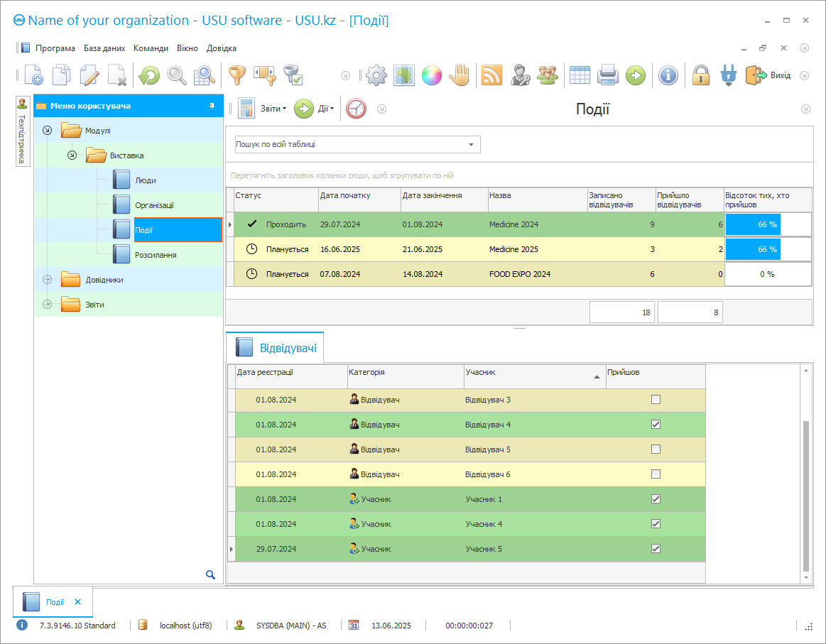Click the add new record icon
The width and height of the screenshot is (826, 644).
pyautogui.click(x=34, y=75)
